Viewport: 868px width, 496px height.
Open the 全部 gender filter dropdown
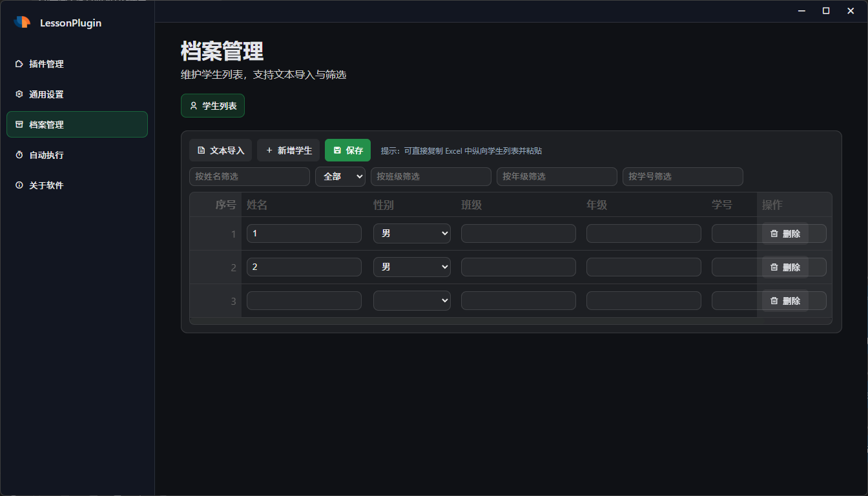[340, 176]
